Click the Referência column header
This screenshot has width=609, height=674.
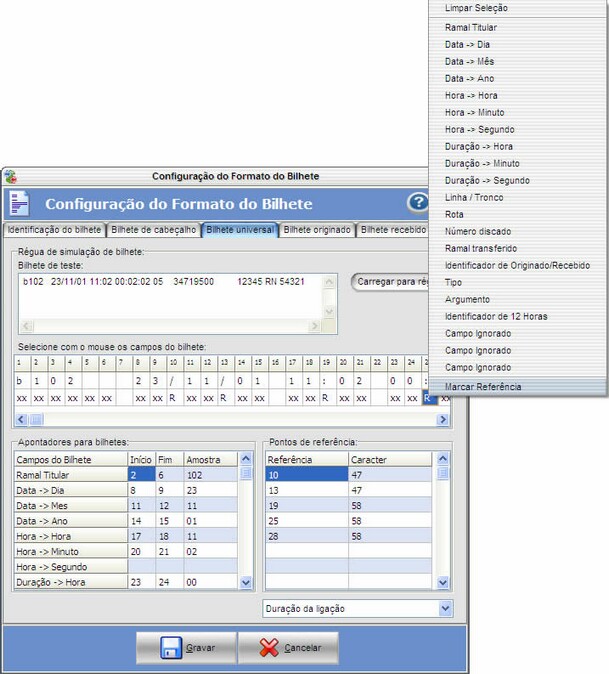pos(307,460)
